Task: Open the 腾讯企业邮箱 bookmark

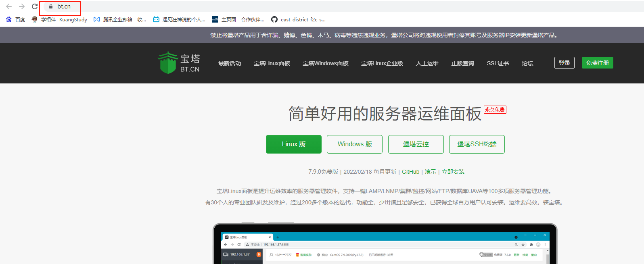Action: (x=120, y=19)
